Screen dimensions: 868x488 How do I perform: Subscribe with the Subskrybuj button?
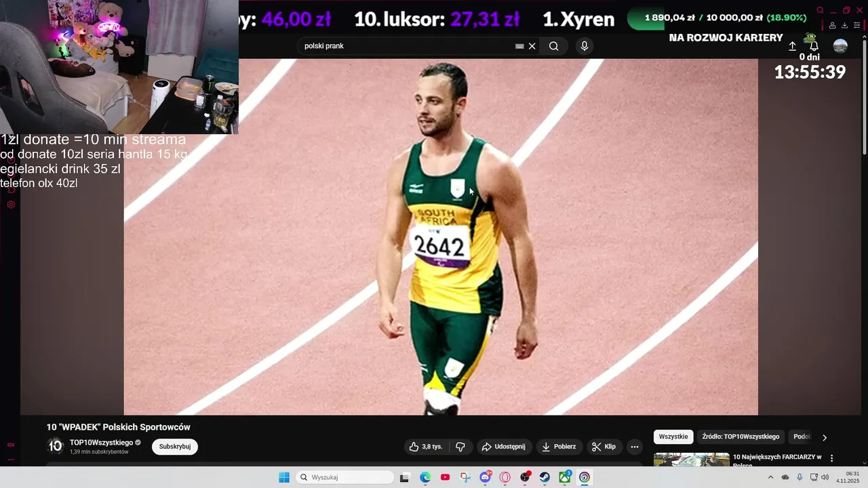tap(175, 447)
